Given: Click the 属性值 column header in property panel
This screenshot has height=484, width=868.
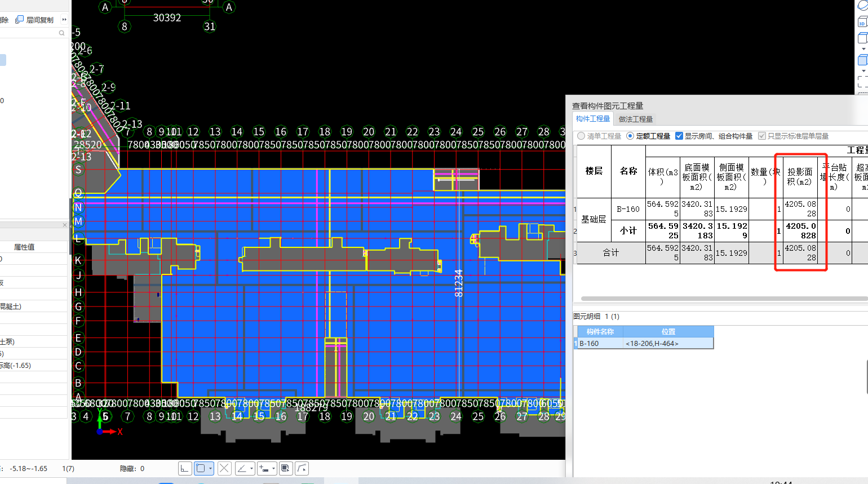Looking at the screenshot, I should (24, 247).
